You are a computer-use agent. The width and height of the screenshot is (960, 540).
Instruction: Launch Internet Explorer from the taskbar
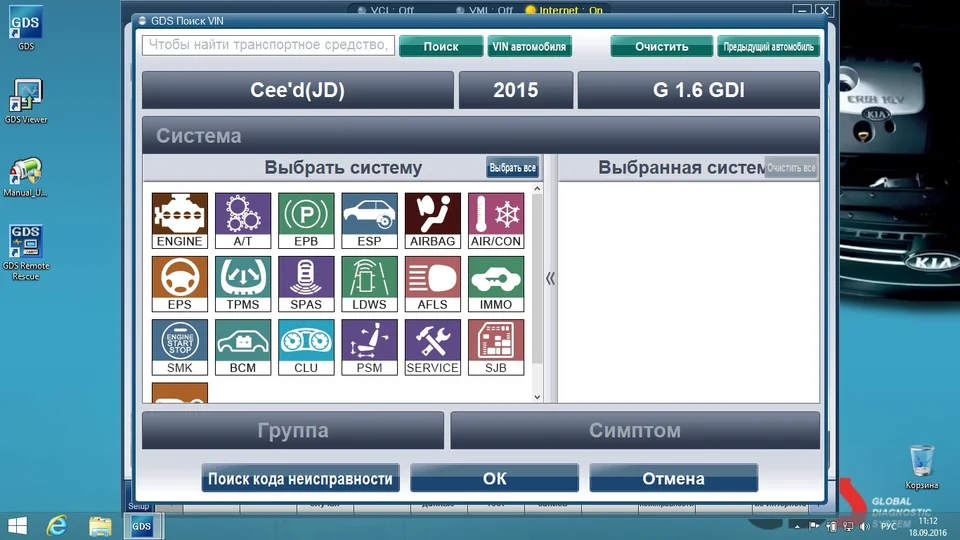(57, 526)
